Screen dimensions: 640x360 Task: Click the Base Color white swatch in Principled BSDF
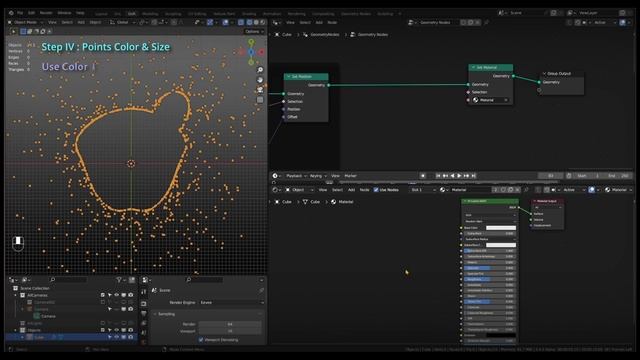tap(501, 228)
